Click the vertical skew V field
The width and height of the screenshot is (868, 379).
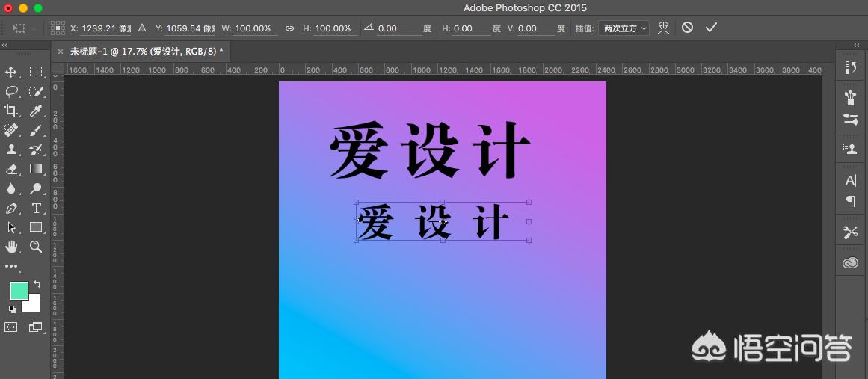536,28
